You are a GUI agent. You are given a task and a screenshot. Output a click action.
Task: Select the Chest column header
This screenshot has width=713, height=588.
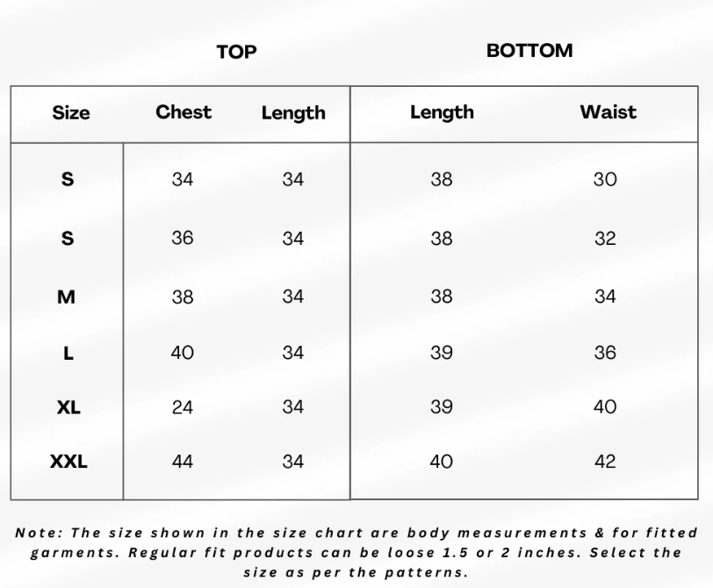point(184,111)
